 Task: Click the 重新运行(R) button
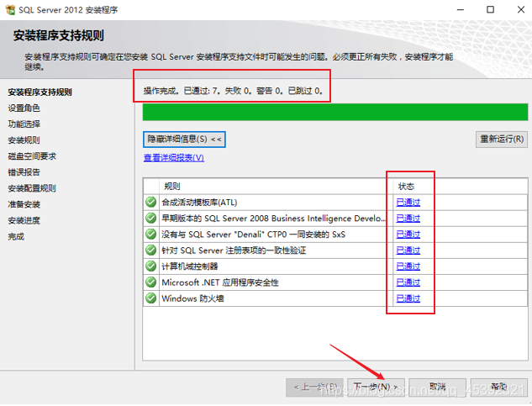(502, 140)
